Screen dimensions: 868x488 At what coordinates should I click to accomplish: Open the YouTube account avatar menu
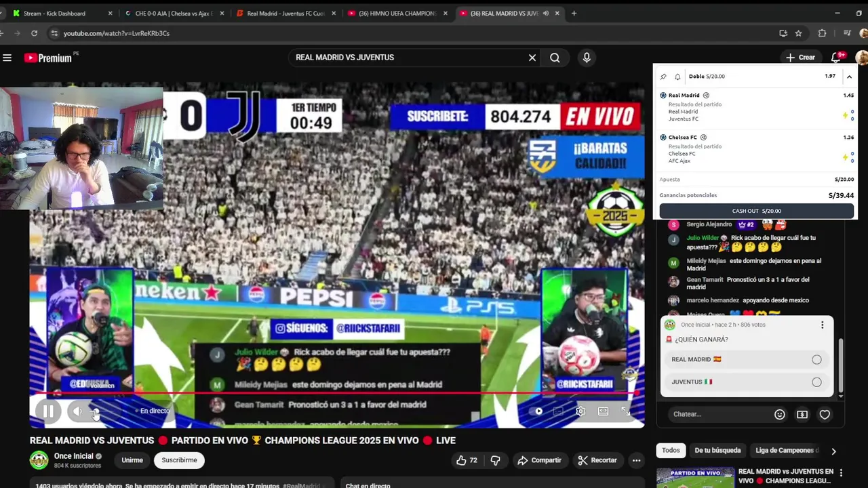[862, 58]
